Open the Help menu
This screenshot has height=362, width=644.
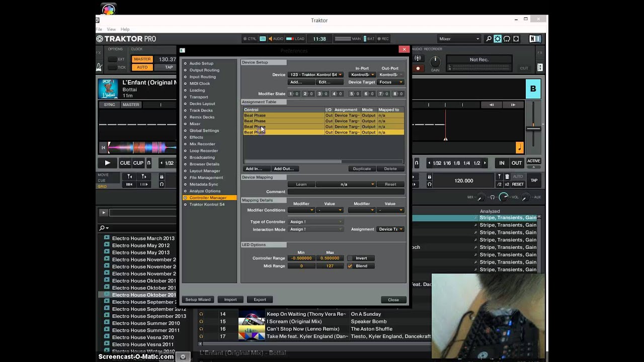(125, 29)
